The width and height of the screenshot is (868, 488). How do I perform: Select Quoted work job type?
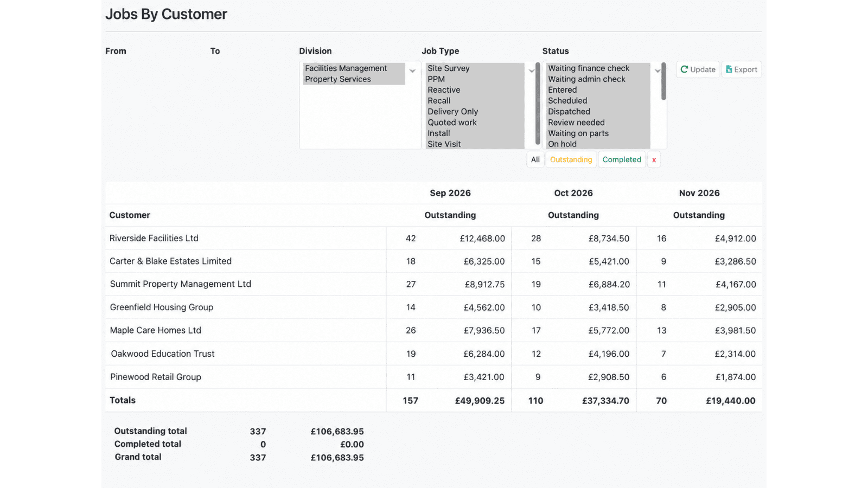pos(475,123)
